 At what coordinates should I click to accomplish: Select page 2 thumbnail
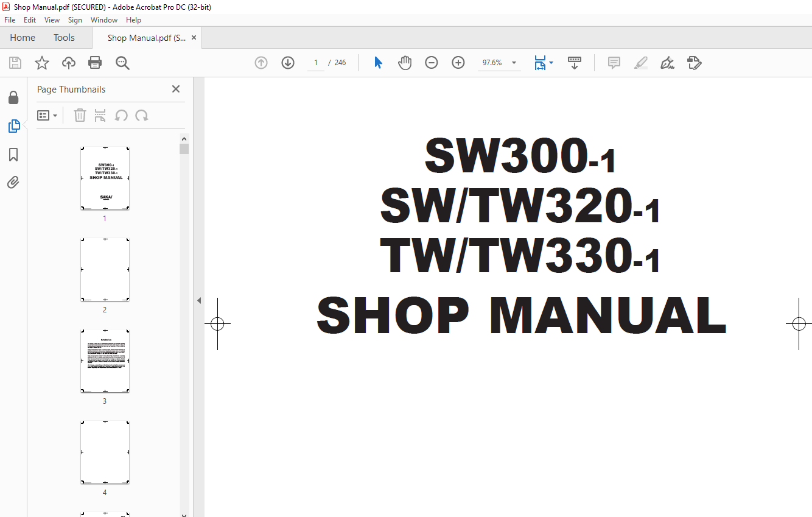(105, 270)
